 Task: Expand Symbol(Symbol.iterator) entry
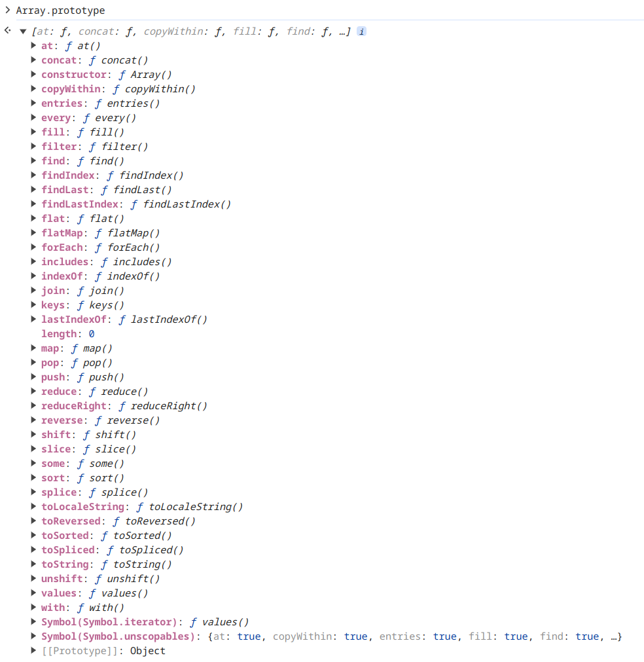33,621
